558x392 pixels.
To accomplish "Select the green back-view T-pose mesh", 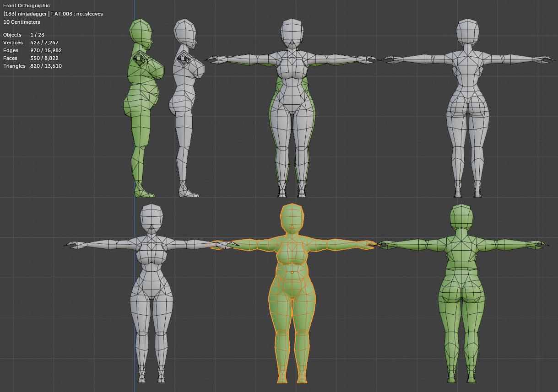I will (x=462, y=293).
